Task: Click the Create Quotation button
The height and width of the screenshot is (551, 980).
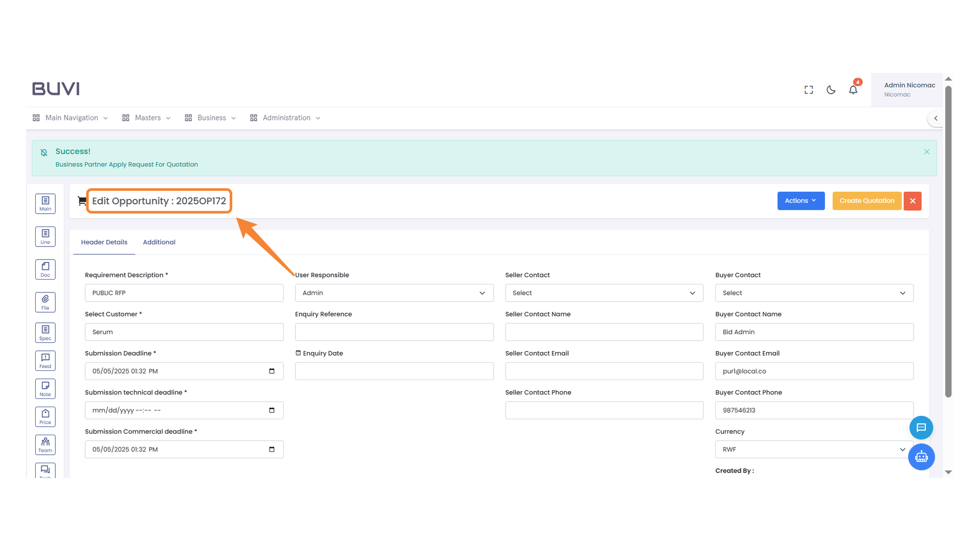Action: [x=867, y=201]
